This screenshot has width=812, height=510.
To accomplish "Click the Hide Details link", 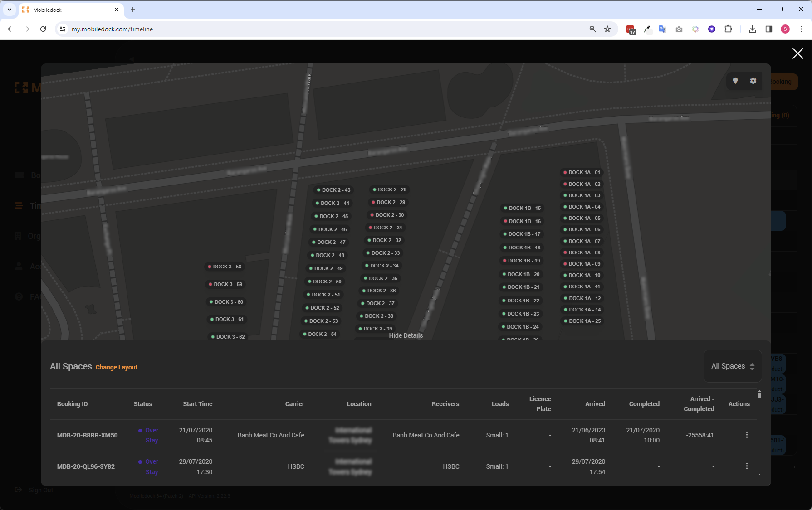I will pos(406,335).
